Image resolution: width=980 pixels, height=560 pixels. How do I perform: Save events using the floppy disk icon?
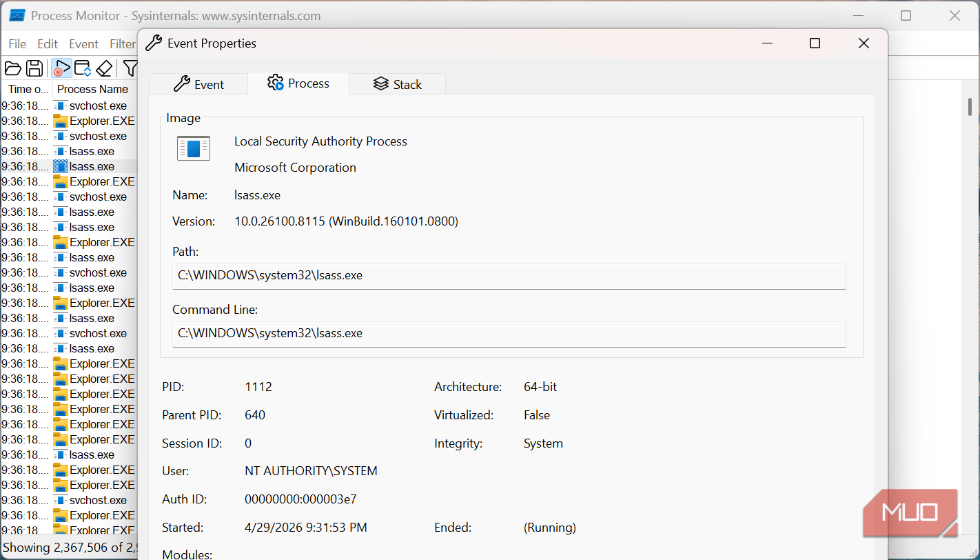(34, 68)
